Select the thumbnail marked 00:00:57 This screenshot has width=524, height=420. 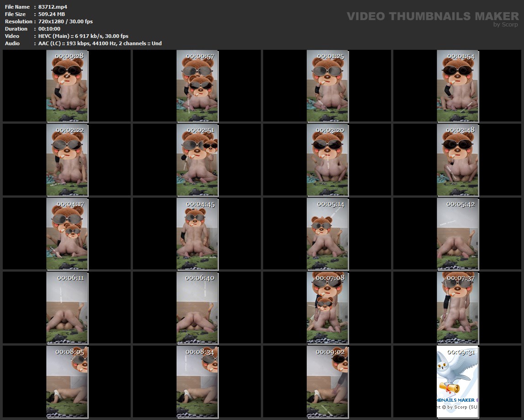point(197,86)
